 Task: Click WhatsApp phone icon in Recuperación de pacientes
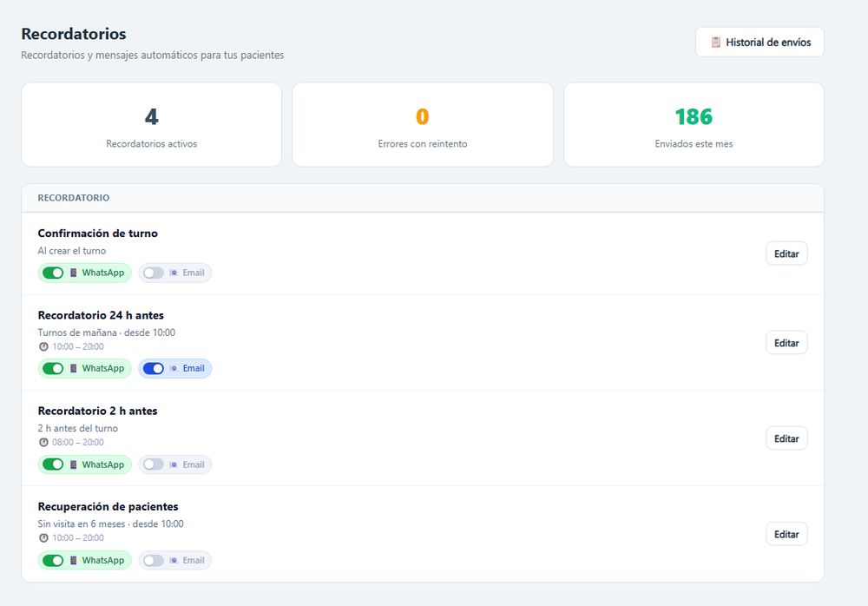[73, 560]
